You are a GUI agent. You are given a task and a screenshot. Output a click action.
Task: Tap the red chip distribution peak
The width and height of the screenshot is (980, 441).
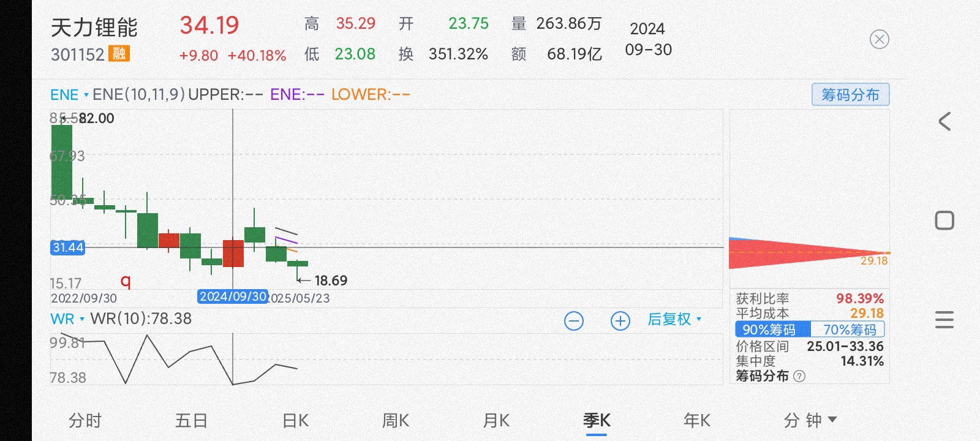(809, 254)
